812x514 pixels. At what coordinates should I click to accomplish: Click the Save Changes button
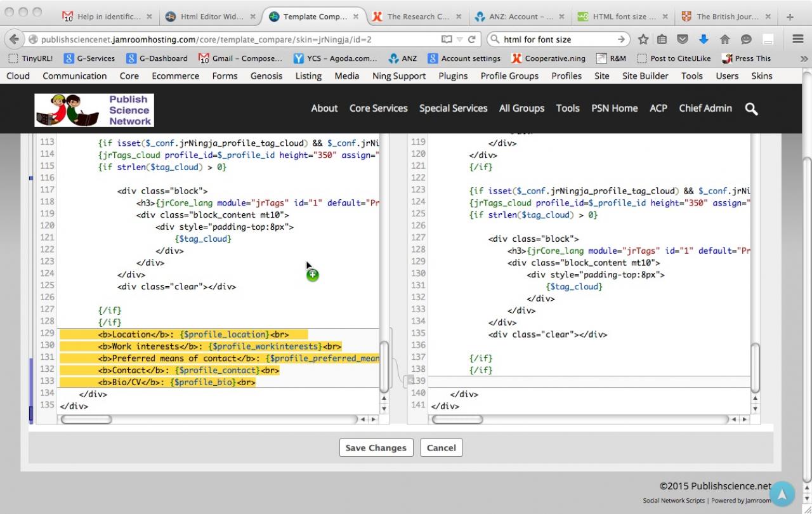click(x=376, y=448)
